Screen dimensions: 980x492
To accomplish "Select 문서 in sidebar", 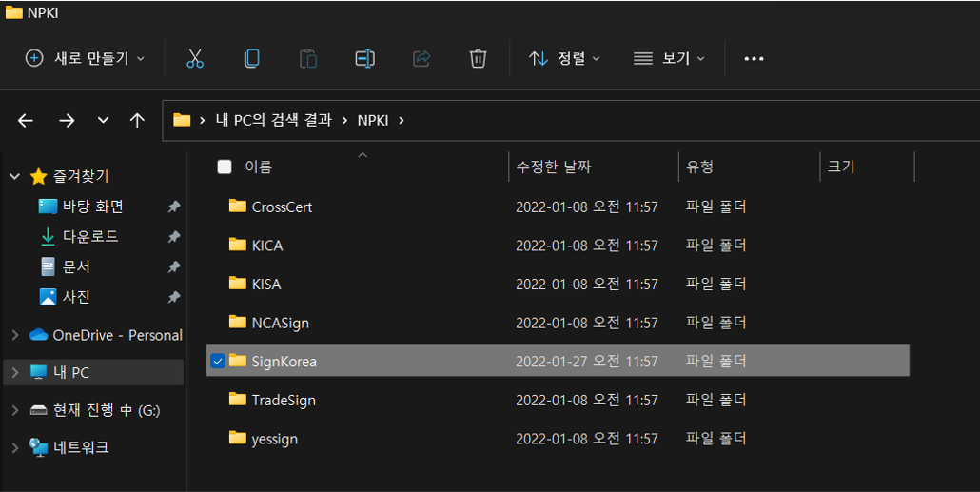I will (x=76, y=266).
